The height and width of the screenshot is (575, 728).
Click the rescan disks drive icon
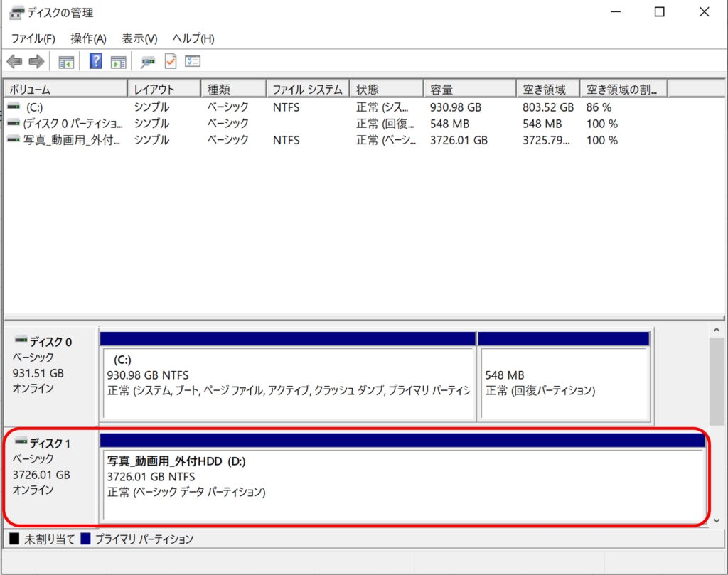(148, 62)
